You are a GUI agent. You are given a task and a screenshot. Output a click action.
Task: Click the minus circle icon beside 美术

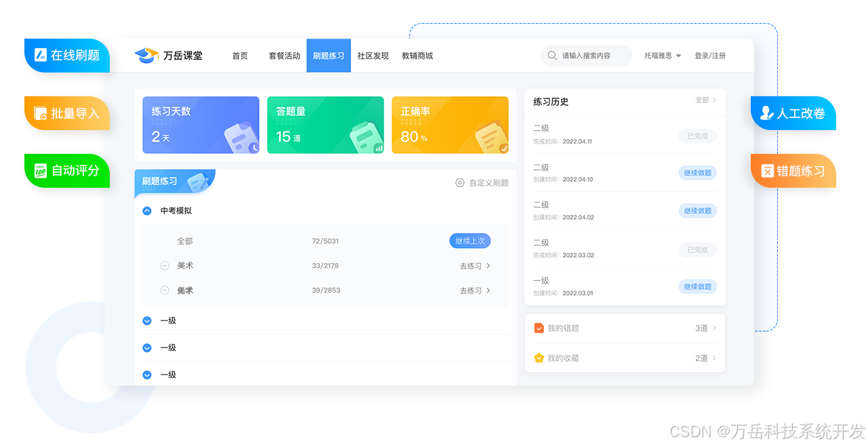pyautogui.click(x=165, y=266)
